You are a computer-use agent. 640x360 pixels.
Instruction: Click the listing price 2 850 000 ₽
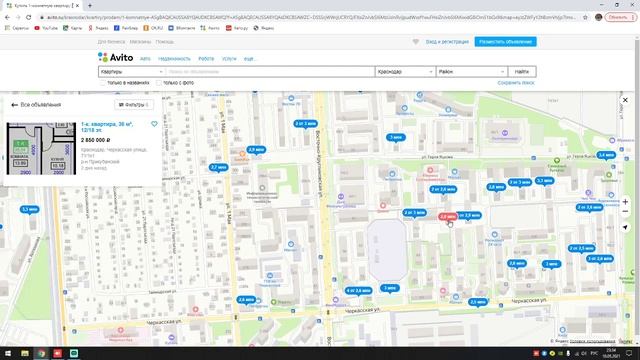tap(96, 140)
